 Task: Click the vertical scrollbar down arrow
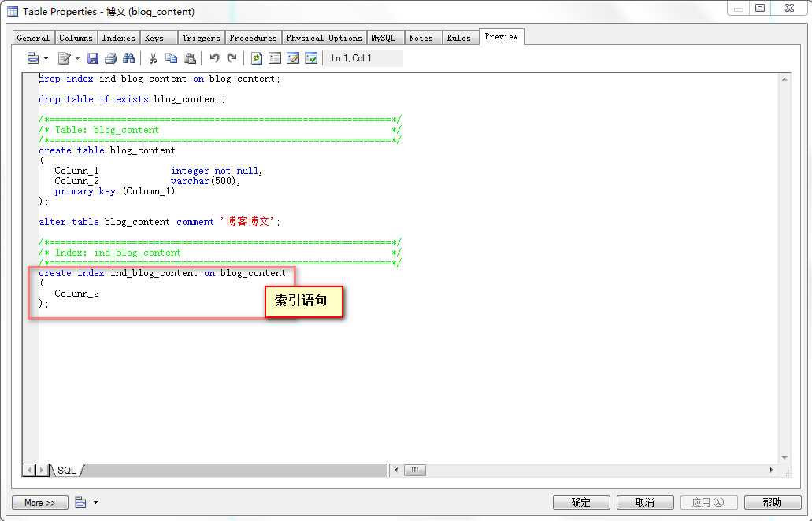pyautogui.click(x=784, y=457)
